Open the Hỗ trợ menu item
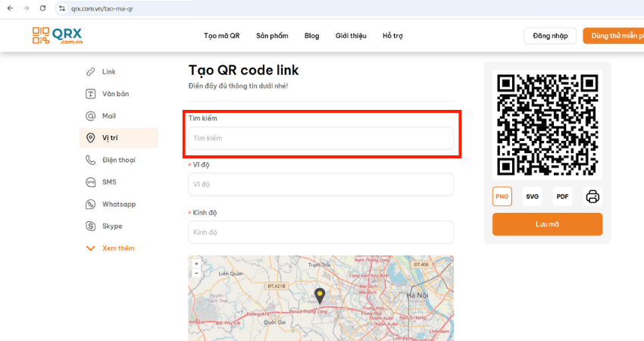Image resolution: width=644 pixels, height=341 pixels. [x=392, y=36]
